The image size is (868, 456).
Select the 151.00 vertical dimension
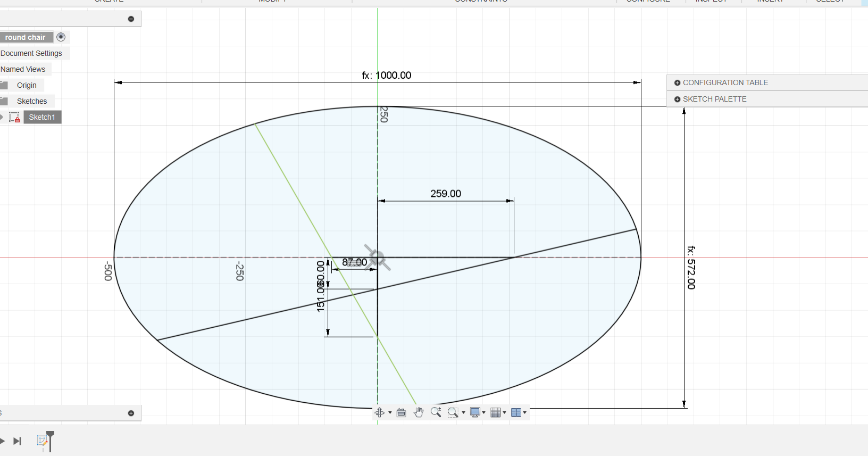pyautogui.click(x=321, y=300)
